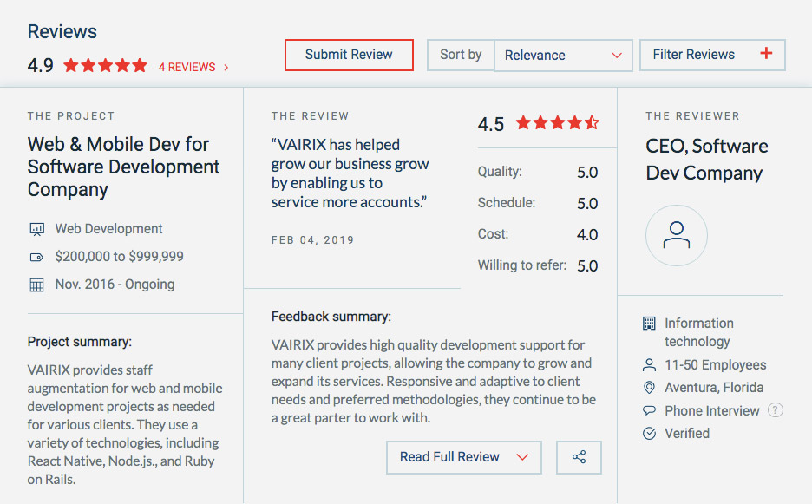Click the review quote starting 'VAIRIX has helped'
Viewport: 812px width, 504px height.
tap(350, 173)
